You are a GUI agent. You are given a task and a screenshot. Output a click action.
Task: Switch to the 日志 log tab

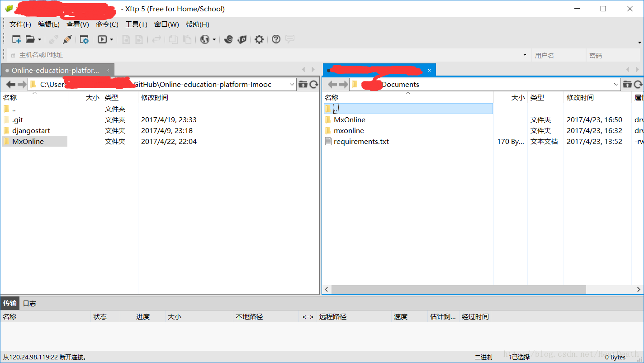coord(29,303)
